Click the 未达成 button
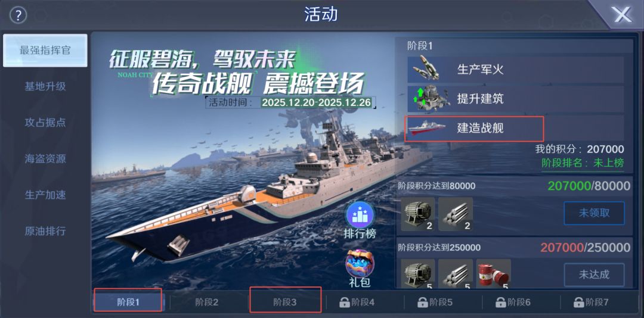Screen dimensions: 644x318 (594, 275)
